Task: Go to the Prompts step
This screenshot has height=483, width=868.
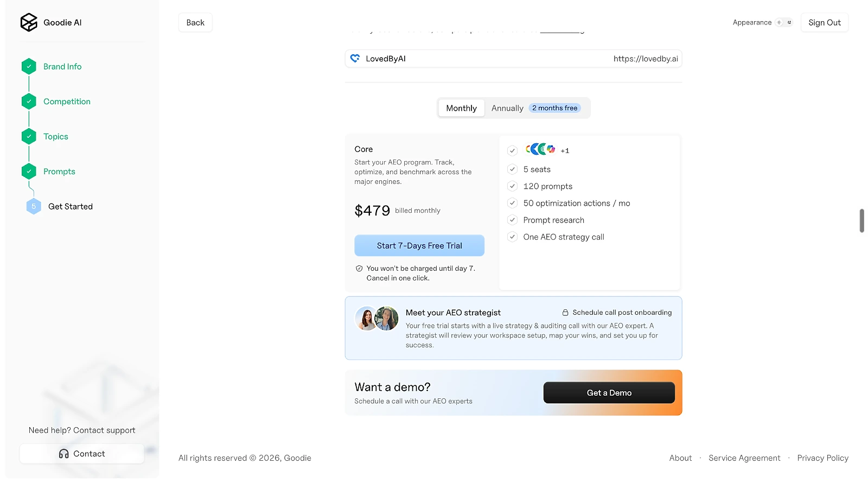Action: pyautogui.click(x=59, y=171)
